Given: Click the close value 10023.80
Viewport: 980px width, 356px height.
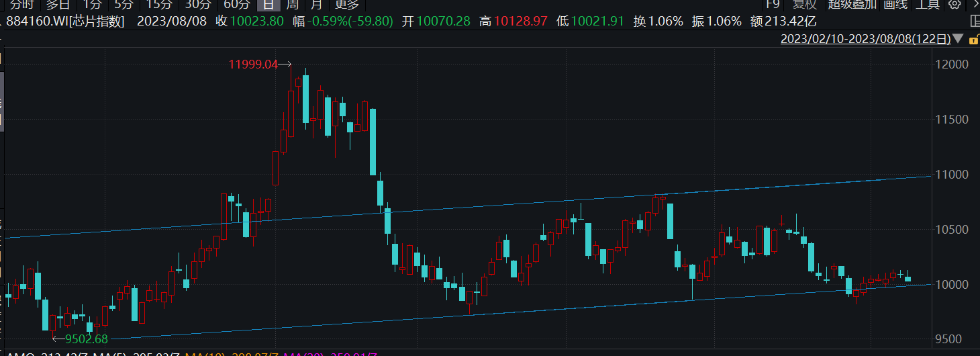Looking at the screenshot, I should pyautogui.click(x=256, y=21).
